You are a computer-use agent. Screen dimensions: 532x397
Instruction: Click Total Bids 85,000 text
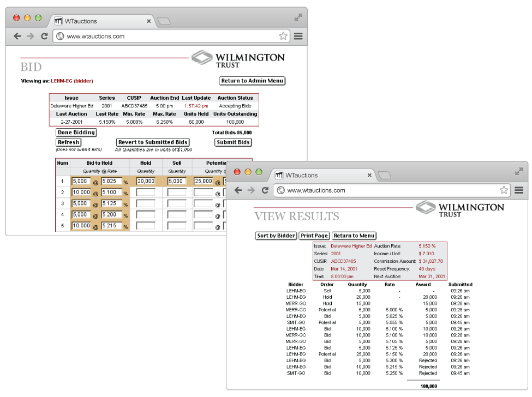(x=232, y=133)
